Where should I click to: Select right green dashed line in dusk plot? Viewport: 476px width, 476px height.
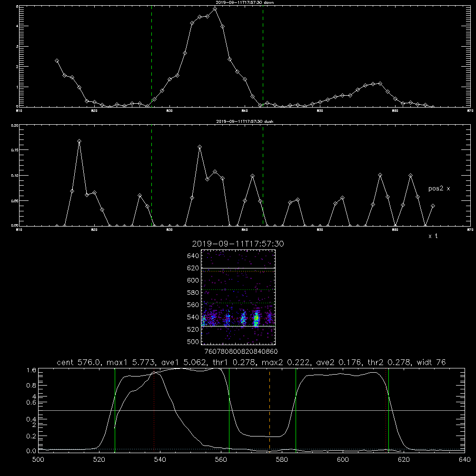[x=263, y=175]
